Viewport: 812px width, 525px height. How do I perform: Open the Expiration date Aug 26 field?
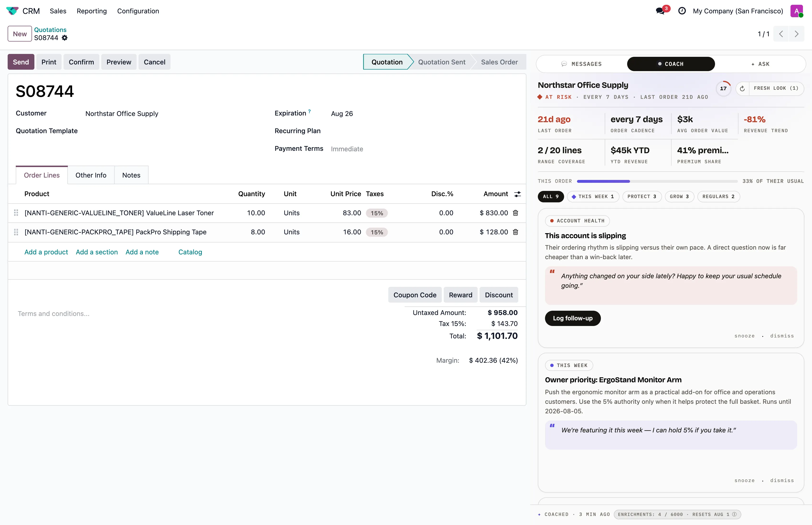point(342,114)
